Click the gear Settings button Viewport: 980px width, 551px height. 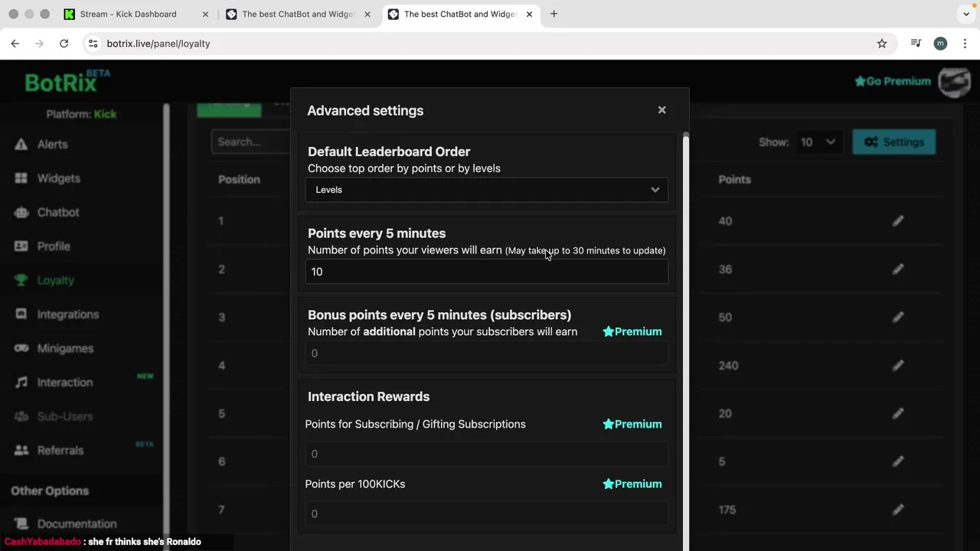(893, 142)
